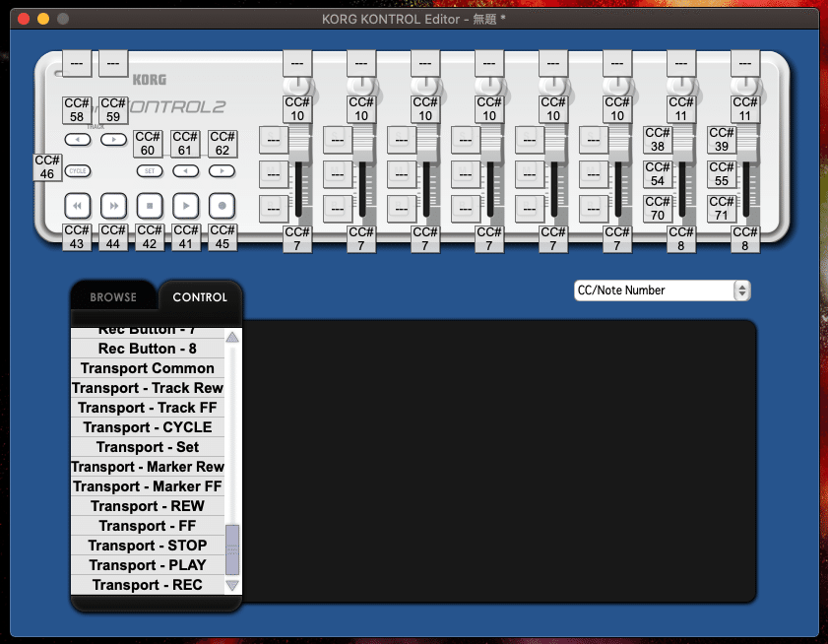Select the CC# 44 fast forward label

click(113, 237)
